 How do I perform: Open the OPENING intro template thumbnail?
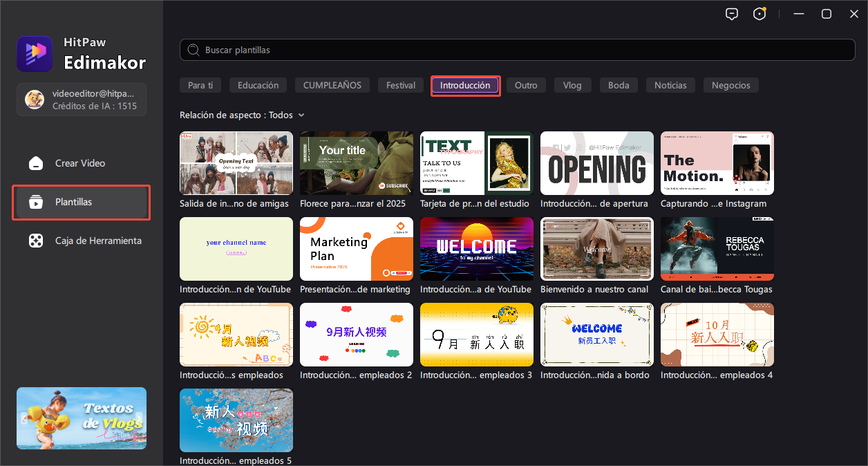click(x=596, y=163)
